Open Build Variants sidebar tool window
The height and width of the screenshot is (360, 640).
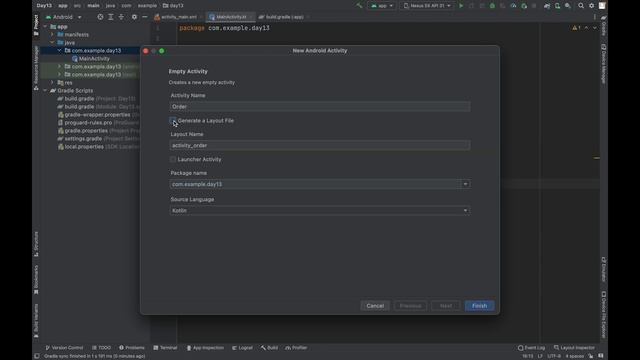tap(36, 321)
